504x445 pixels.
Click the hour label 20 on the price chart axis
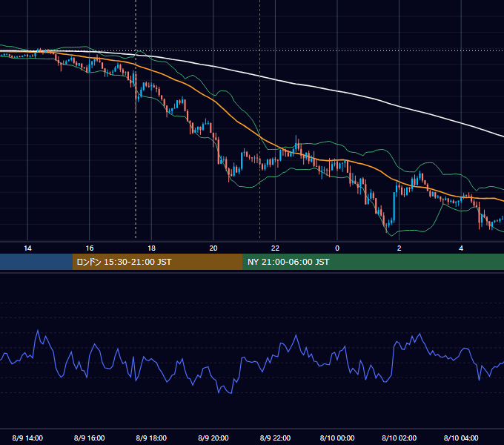[213, 248]
